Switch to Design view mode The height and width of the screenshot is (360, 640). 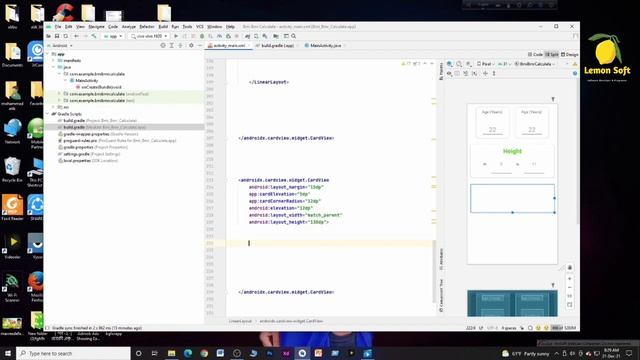point(569,54)
